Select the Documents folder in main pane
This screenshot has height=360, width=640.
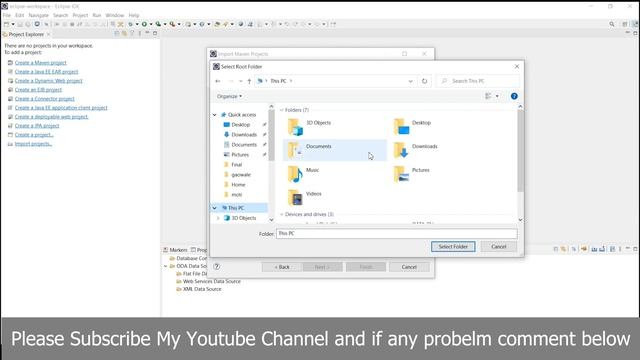point(335,150)
